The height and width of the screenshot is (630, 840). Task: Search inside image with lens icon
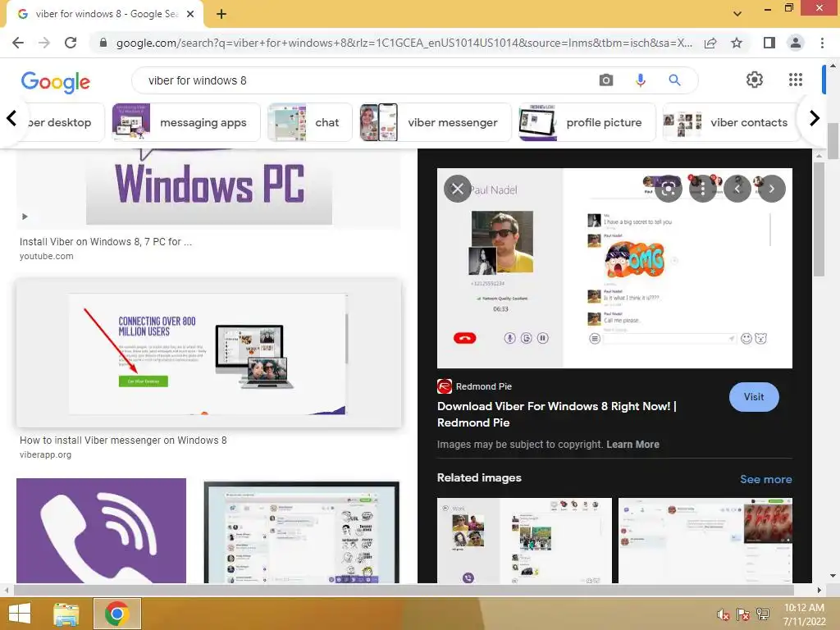tap(669, 189)
